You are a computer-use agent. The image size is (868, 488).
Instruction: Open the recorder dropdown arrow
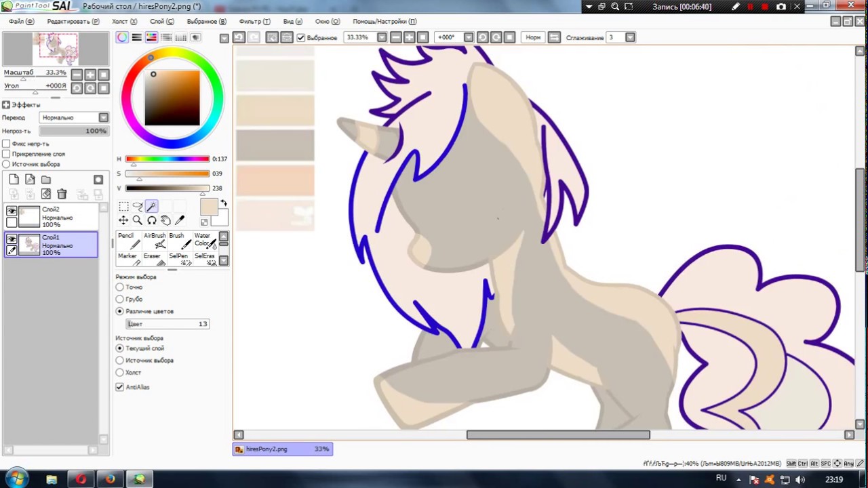(589, 6)
